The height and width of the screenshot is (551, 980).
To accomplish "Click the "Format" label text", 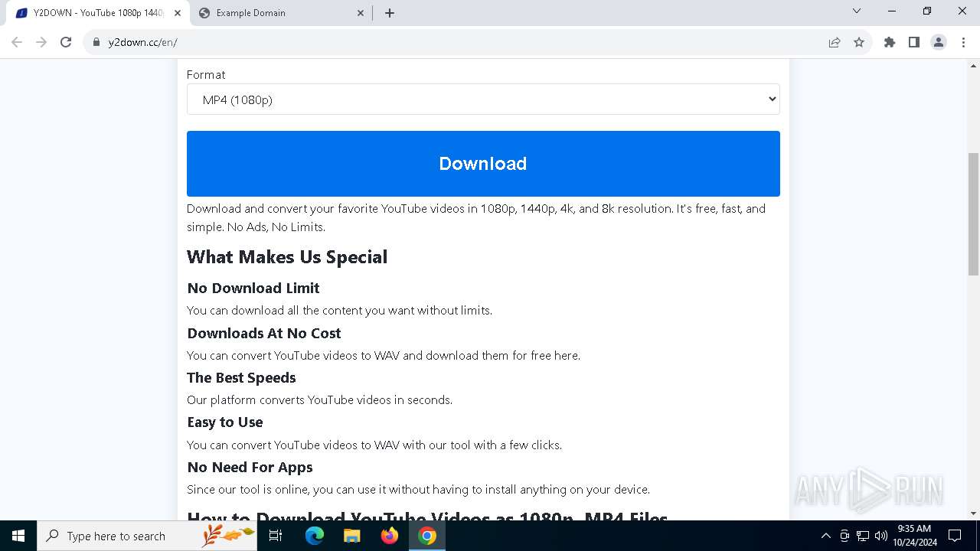I will pos(206,75).
